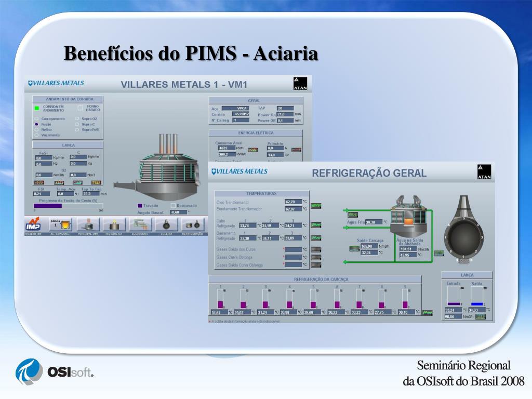Image resolution: width=532 pixels, height=399 pixels.
Task: Open the rightmost Lança trend icon in VM1 window
Action: coord(96,182)
